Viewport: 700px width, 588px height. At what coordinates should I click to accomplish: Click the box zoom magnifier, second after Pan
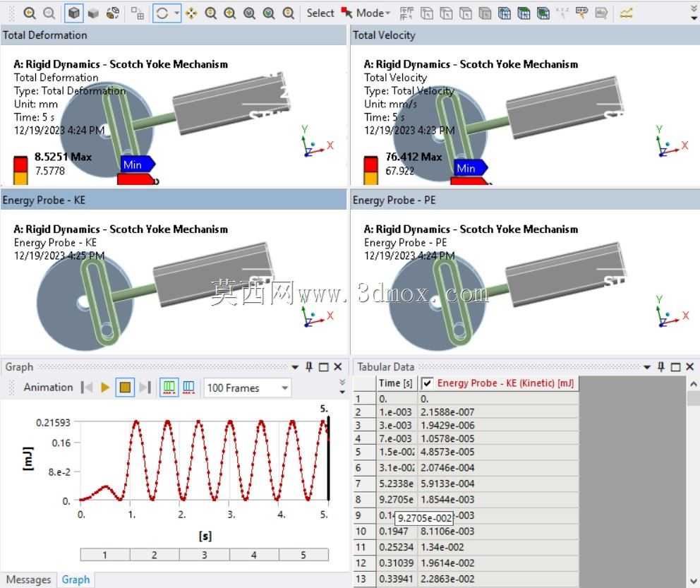(x=230, y=13)
